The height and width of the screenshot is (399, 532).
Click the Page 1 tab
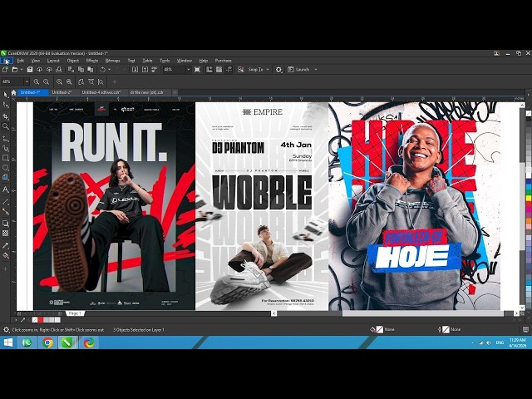click(75, 313)
